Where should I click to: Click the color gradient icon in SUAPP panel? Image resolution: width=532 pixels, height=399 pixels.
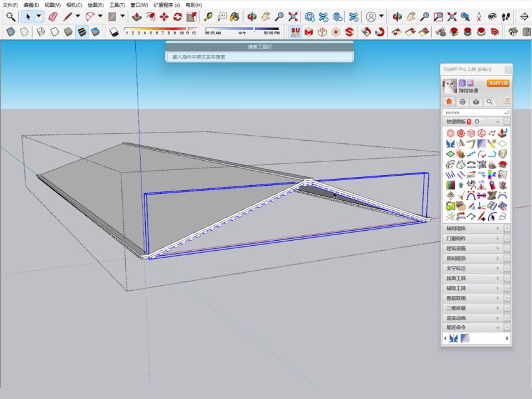coord(450,186)
